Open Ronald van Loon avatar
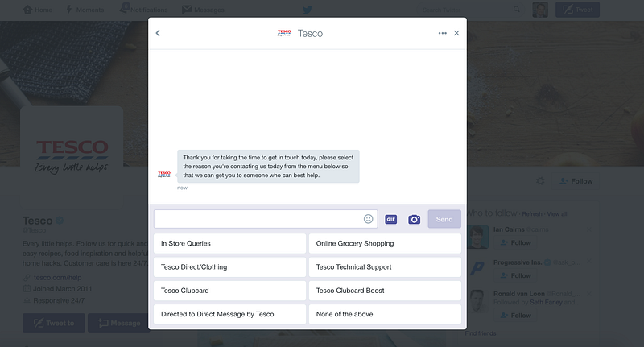Screen dimensions: 644x347 tap(478, 301)
